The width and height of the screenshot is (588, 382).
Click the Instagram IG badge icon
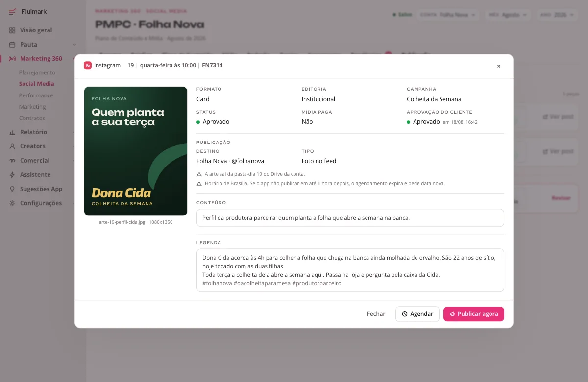88,65
